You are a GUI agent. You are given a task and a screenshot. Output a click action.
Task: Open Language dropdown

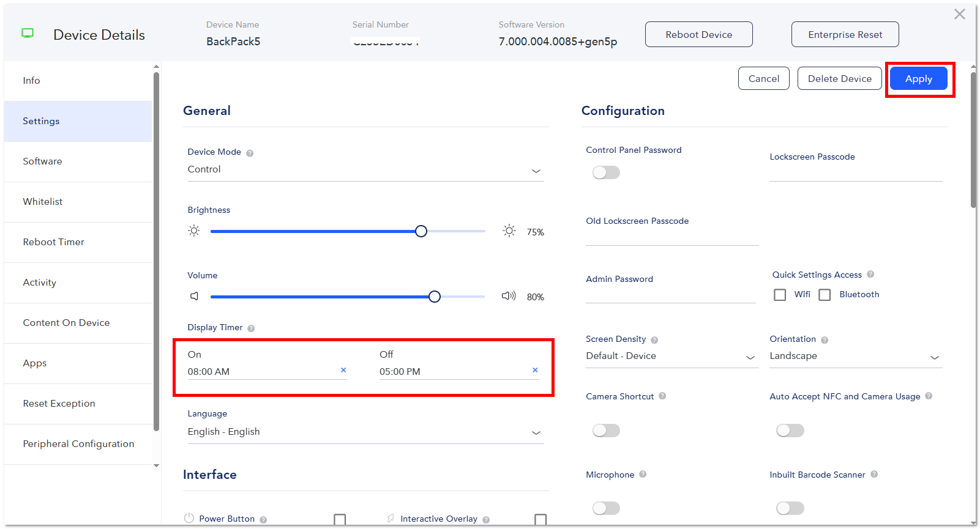pos(365,432)
